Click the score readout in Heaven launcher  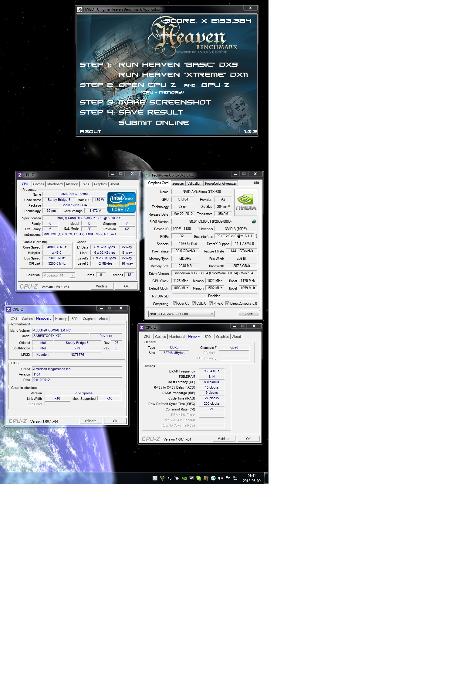pos(208,21)
